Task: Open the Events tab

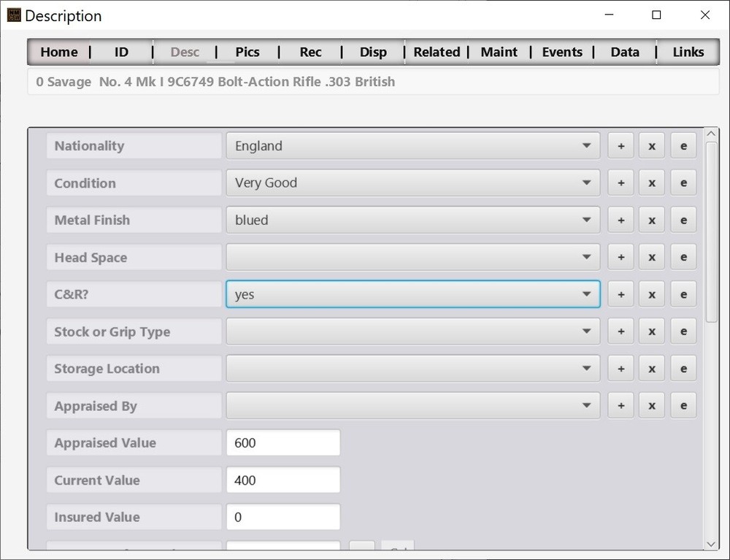Action: click(x=562, y=52)
